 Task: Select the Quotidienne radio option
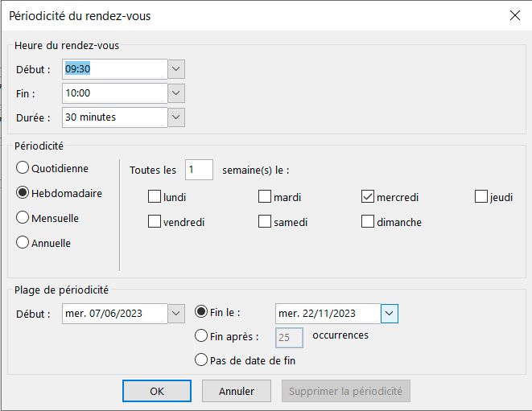[23, 167]
